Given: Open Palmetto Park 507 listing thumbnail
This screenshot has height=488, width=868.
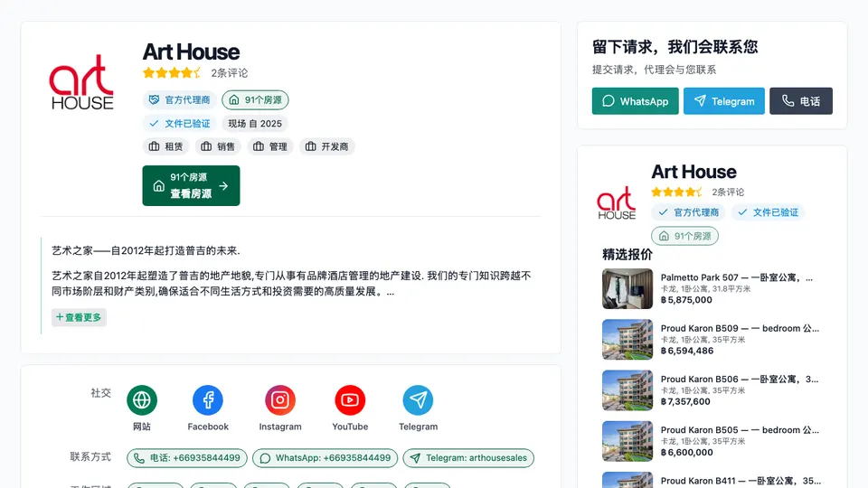Looking at the screenshot, I should (x=627, y=289).
